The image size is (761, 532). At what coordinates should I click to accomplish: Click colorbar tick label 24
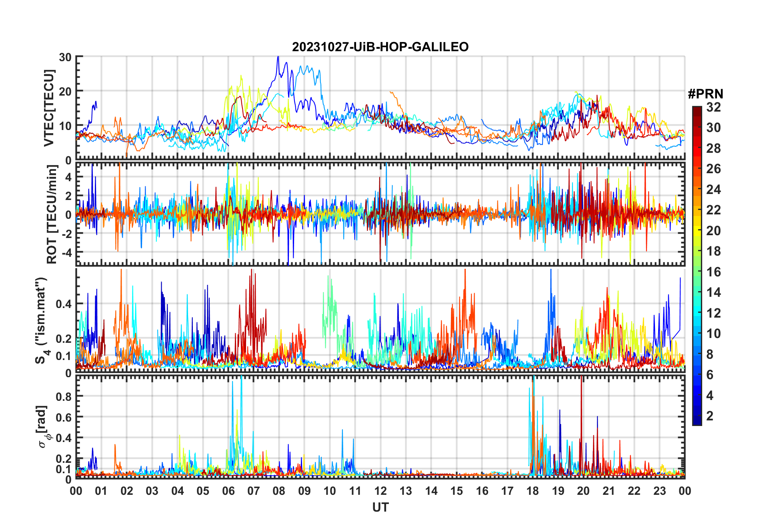pyautogui.click(x=713, y=190)
